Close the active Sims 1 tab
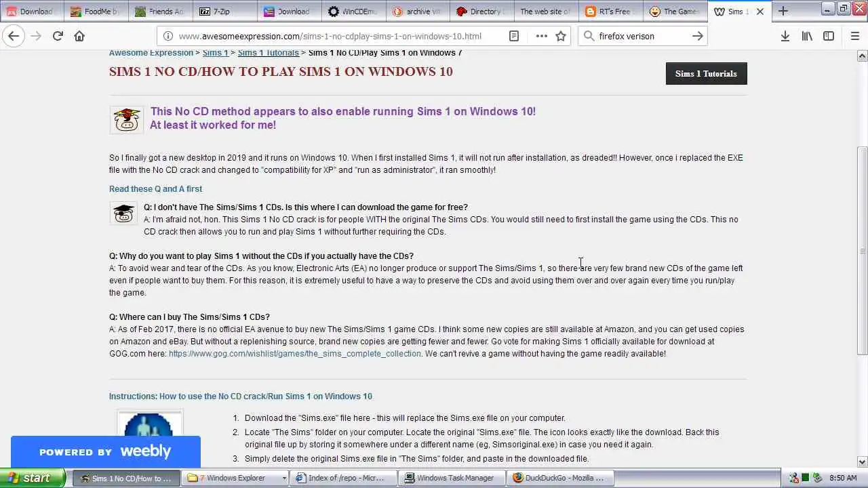Screen dimensions: 868x488 (760, 12)
